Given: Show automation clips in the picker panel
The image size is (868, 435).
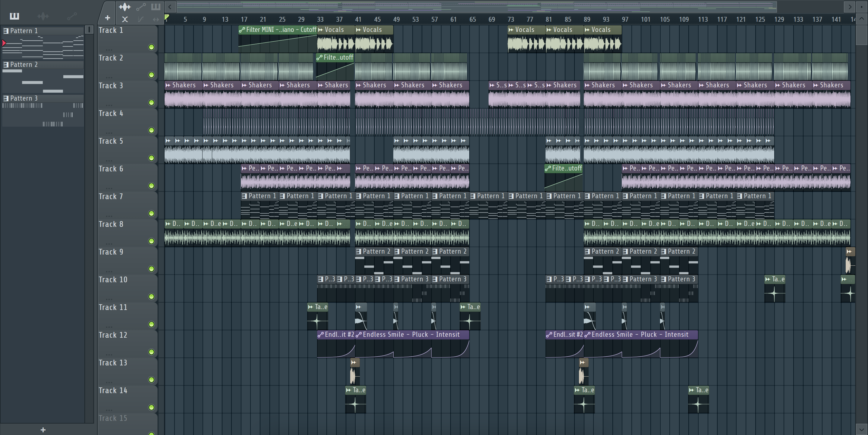Looking at the screenshot, I should point(72,16).
